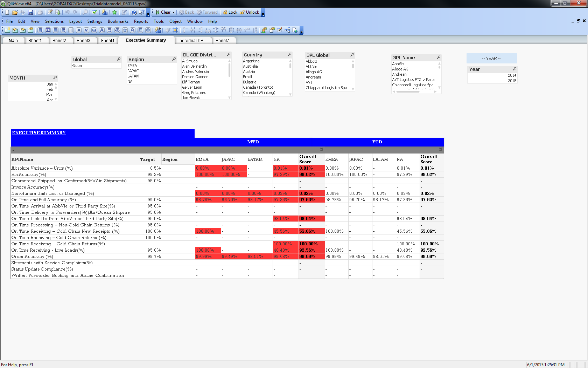The width and height of the screenshot is (588, 368).
Task: Click the Lock selections padlock icon
Action: click(x=230, y=12)
